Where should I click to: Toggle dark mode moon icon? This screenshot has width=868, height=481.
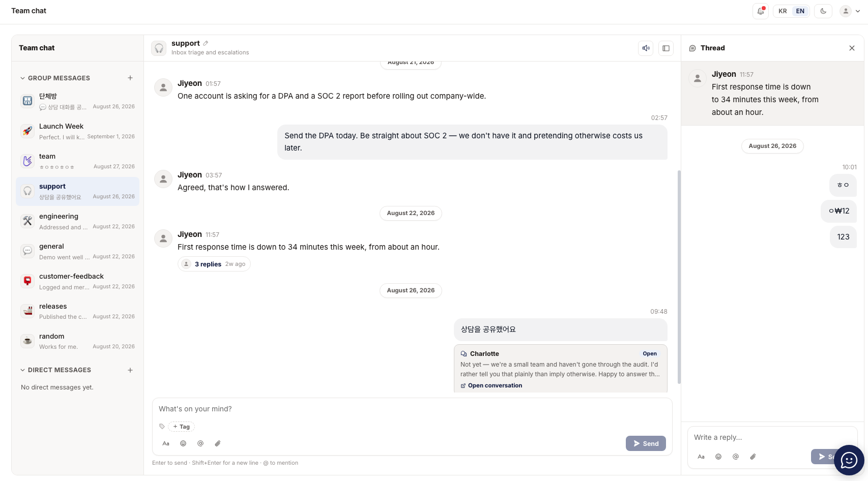click(823, 11)
